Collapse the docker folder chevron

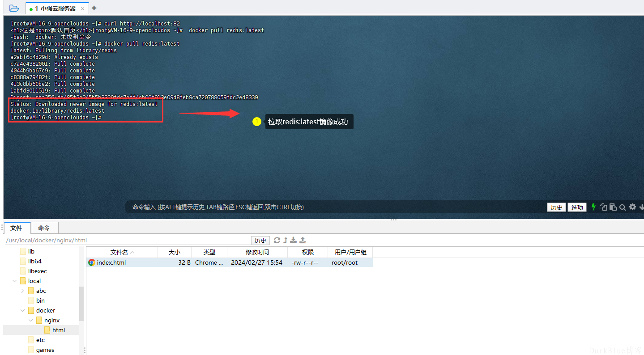23,310
